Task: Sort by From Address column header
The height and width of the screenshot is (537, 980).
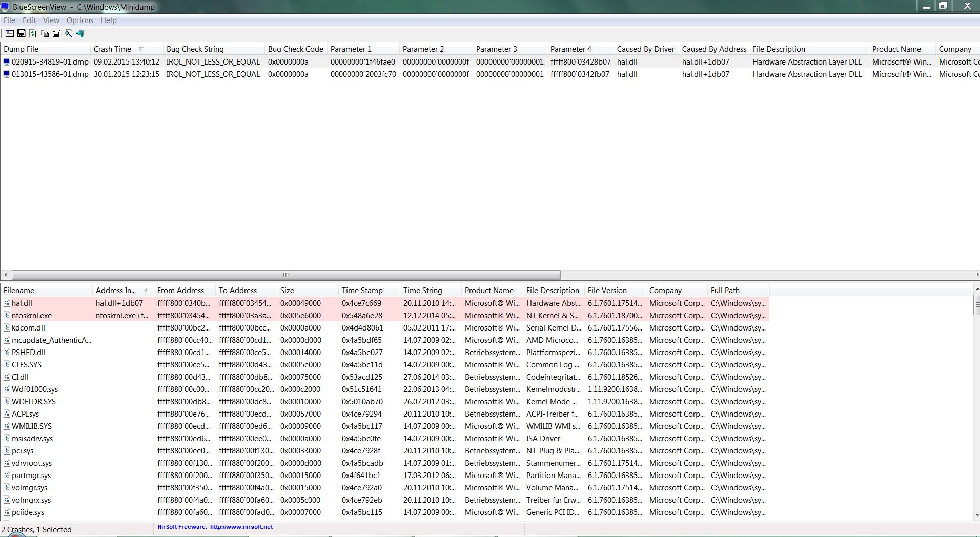Action: (x=185, y=291)
